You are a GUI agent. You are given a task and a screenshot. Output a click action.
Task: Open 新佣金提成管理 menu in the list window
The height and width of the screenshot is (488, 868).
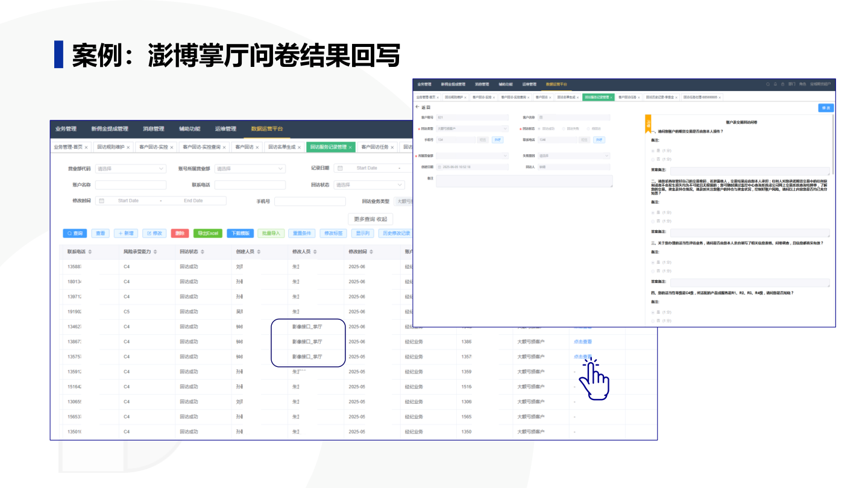(x=110, y=129)
